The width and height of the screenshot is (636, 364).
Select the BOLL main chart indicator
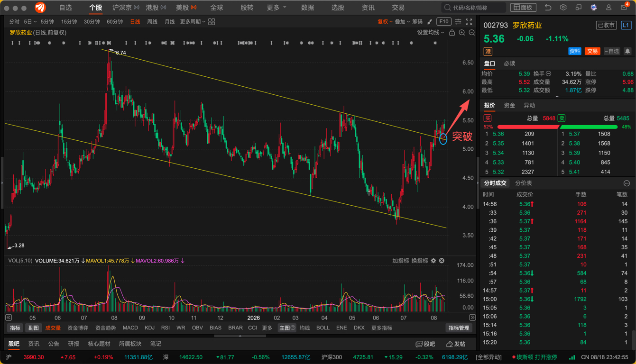point(323,328)
